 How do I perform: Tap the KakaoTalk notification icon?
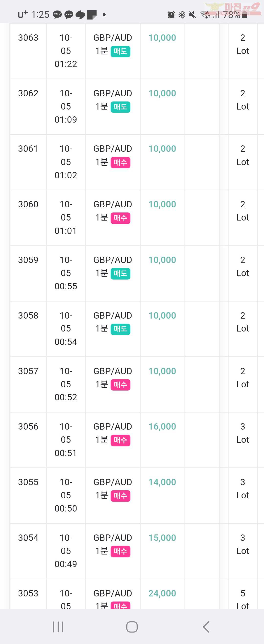[x=57, y=14]
